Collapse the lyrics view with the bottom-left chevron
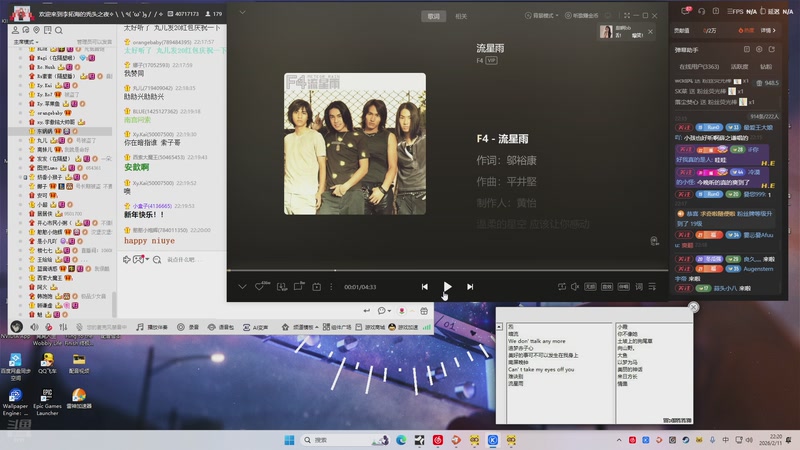Viewport: 800px width, 450px height. click(x=242, y=287)
